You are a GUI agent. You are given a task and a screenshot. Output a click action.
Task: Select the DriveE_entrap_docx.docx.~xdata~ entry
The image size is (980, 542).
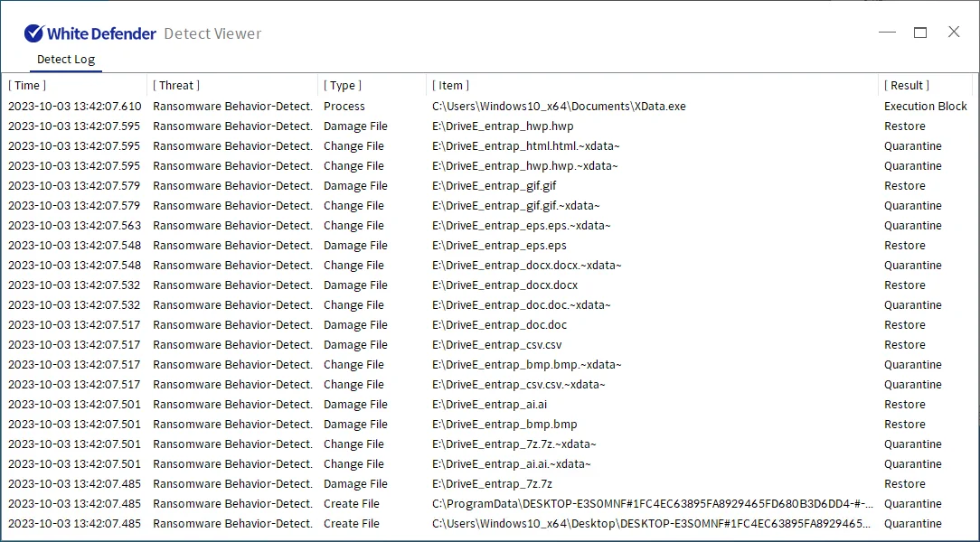[527, 266]
